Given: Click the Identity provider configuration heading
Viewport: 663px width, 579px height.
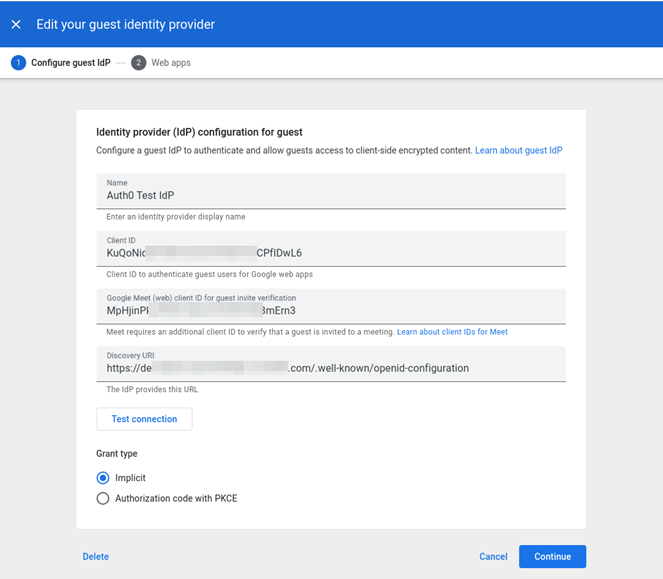Looking at the screenshot, I should (199, 132).
